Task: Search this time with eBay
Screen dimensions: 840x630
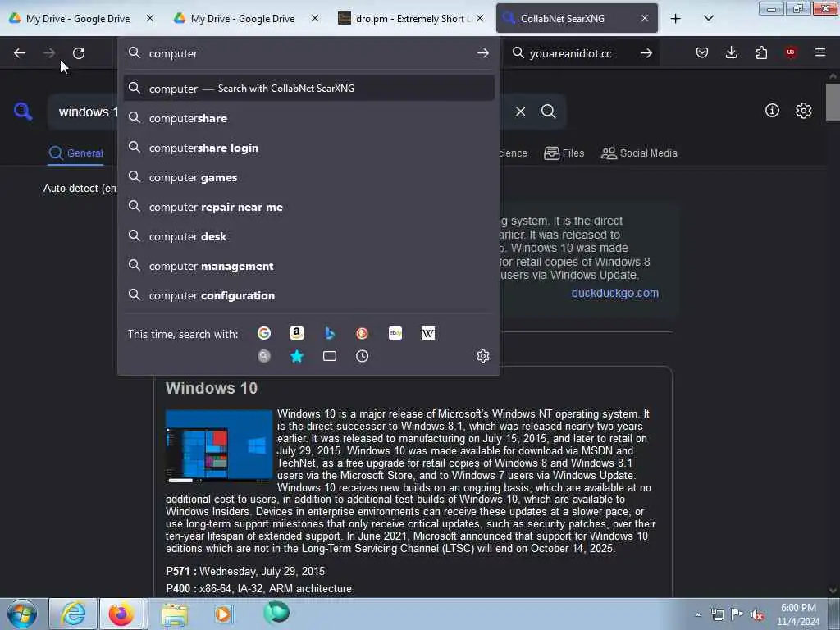Action: pyautogui.click(x=395, y=333)
